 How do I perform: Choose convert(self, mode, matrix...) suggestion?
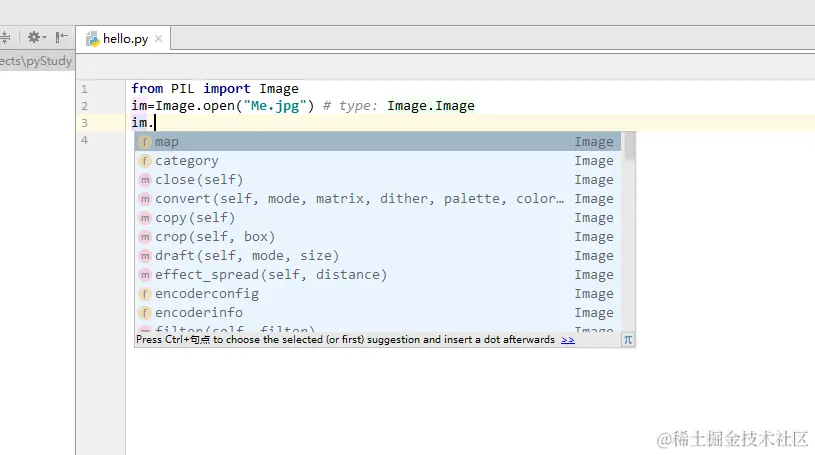tap(378, 199)
